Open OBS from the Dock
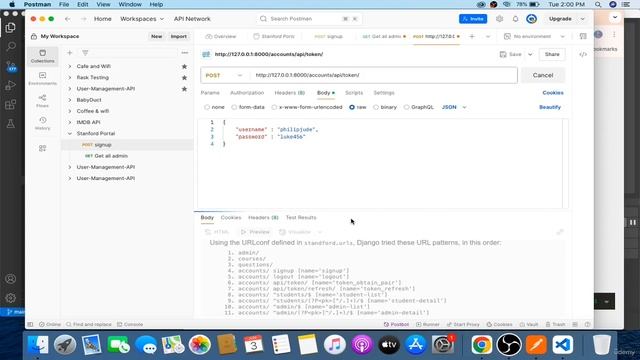The height and width of the screenshot is (360, 640). [509, 345]
